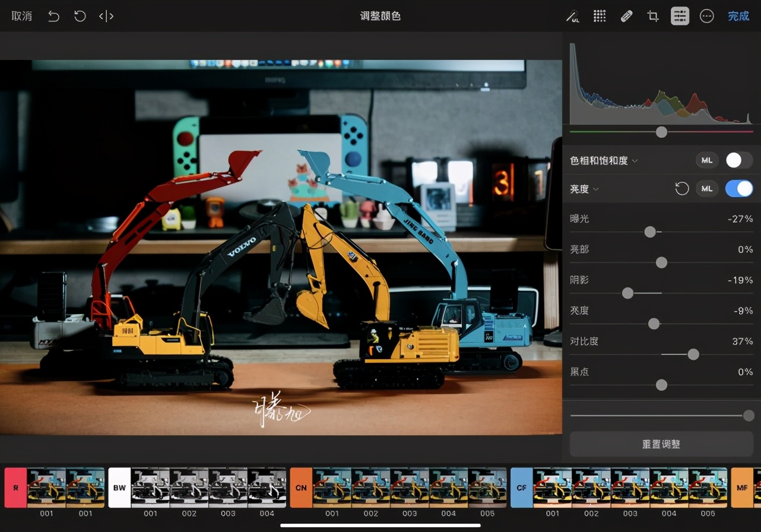The width and height of the screenshot is (761, 532).
Task: Click the 阴影 label
Action: coord(579,280)
